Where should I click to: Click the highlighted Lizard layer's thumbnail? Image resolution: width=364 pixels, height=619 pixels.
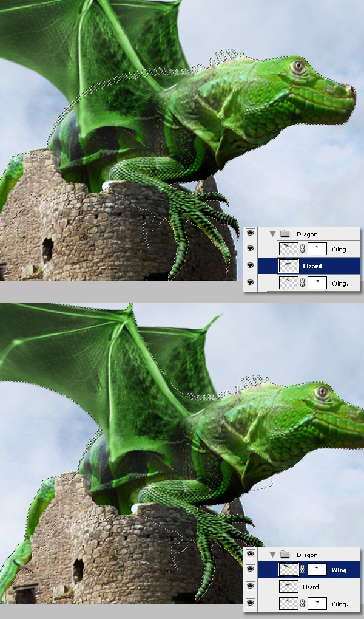point(289,265)
